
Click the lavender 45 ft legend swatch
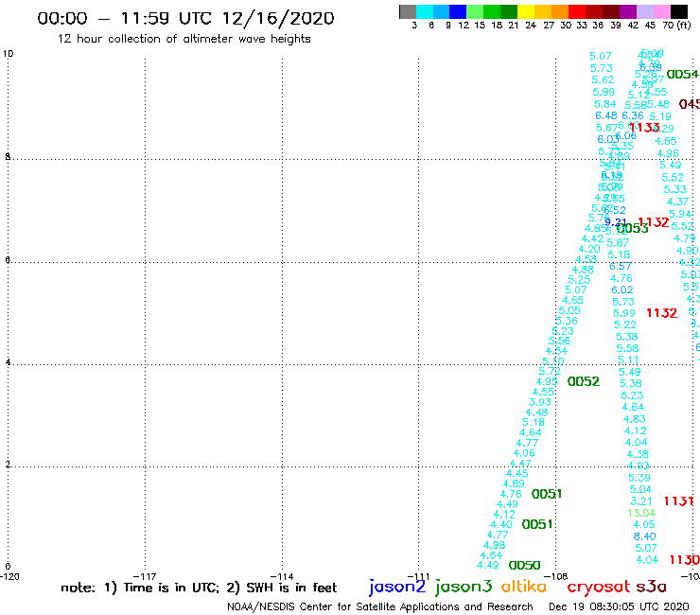(x=644, y=11)
